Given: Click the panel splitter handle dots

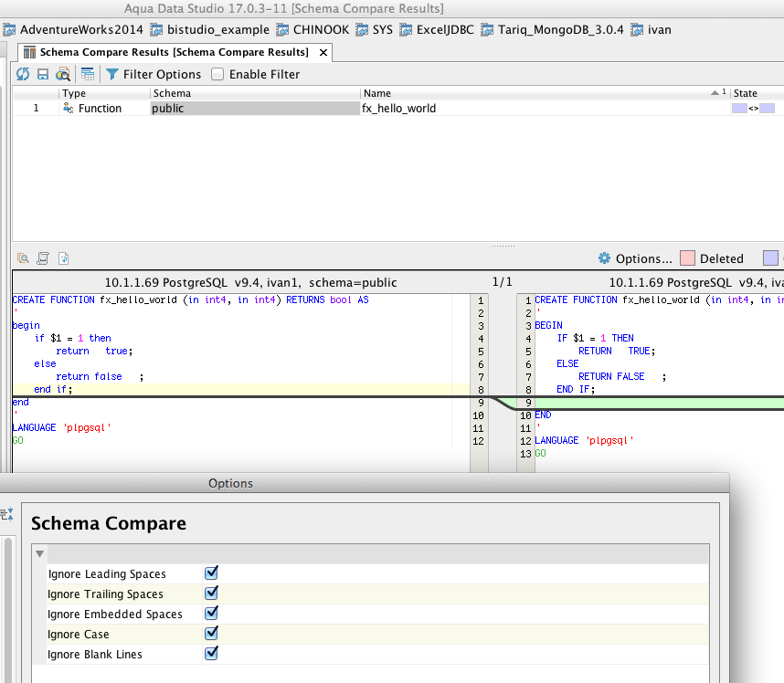Looking at the screenshot, I should tap(503, 246).
